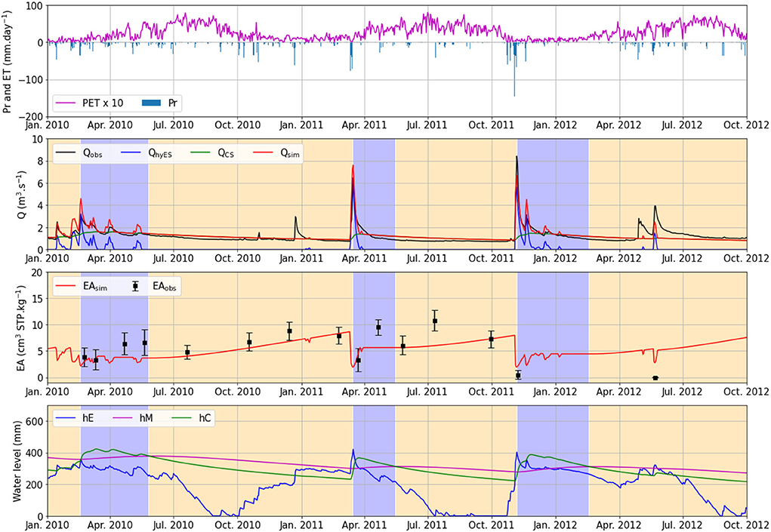Click the −200 tick on the Pr and ET axis
Viewport: 771px width, 532px height.
30,117
